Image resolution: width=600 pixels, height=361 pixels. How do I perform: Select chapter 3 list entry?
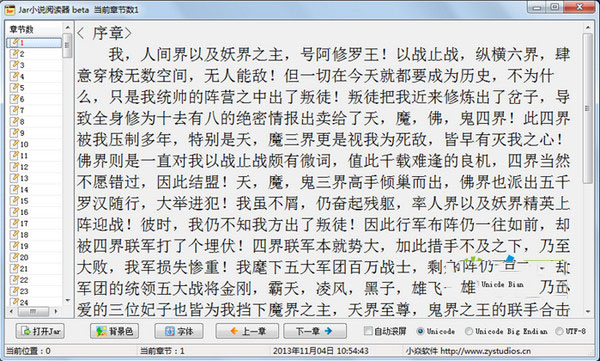[x=34, y=65]
